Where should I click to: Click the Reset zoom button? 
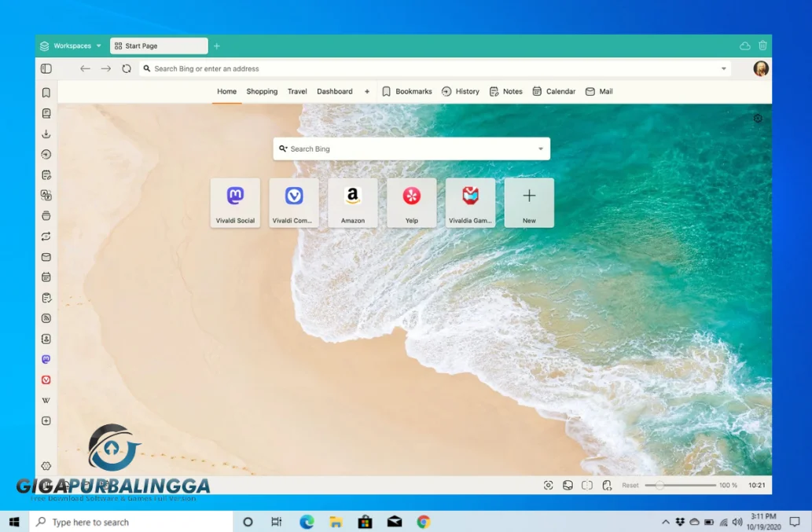tap(630, 485)
